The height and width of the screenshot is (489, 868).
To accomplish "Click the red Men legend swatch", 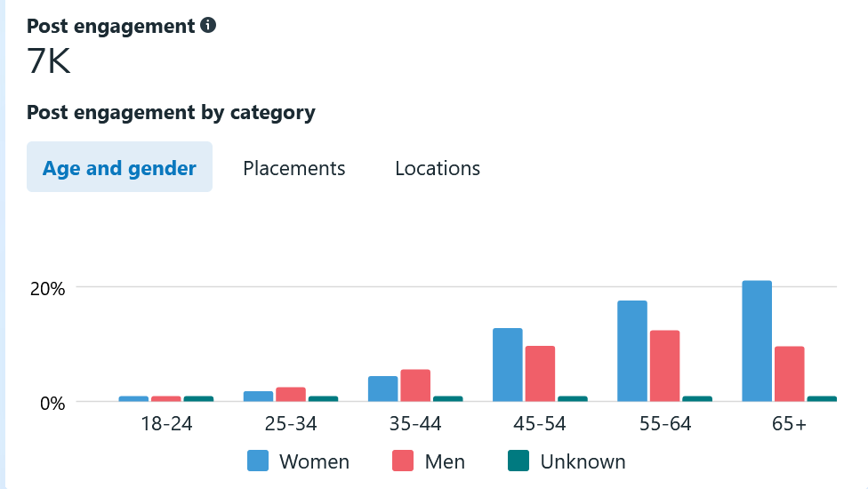I will tap(404, 461).
